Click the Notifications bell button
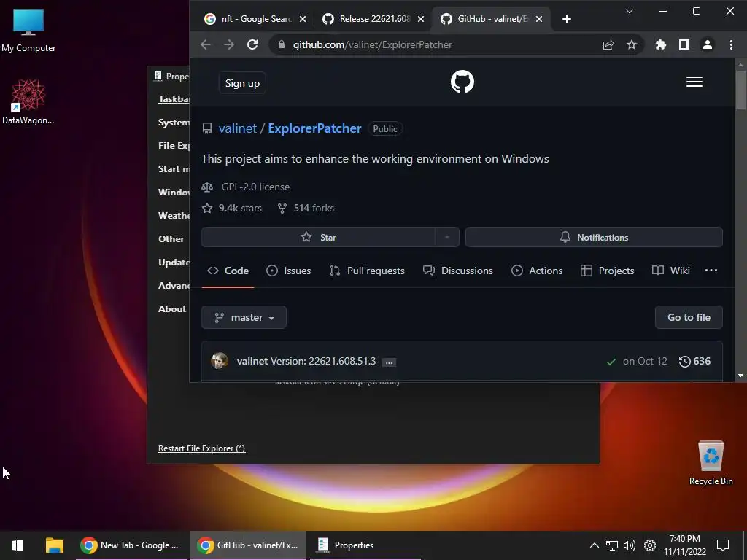 click(594, 237)
